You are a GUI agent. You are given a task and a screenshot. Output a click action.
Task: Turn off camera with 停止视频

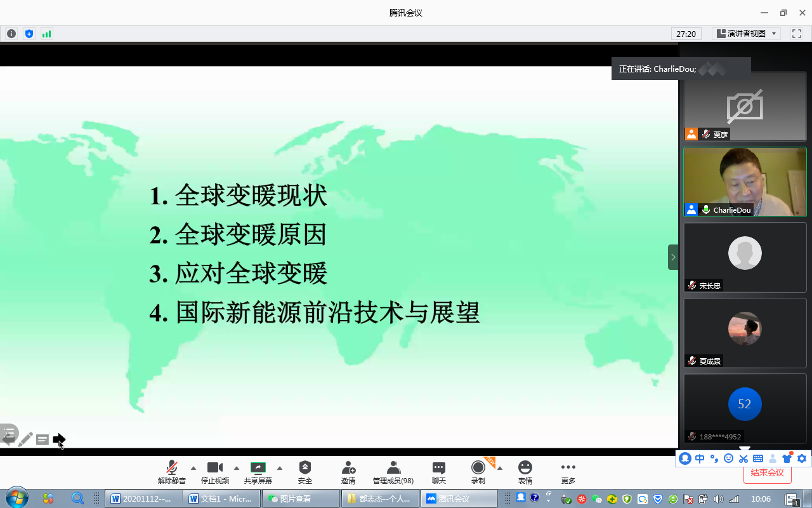pyautogui.click(x=215, y=472)
